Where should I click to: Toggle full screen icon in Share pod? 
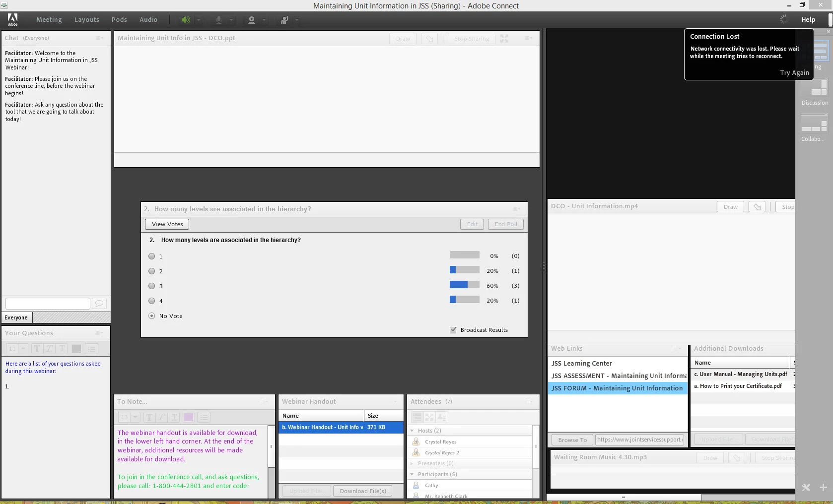tap(504, 39)
